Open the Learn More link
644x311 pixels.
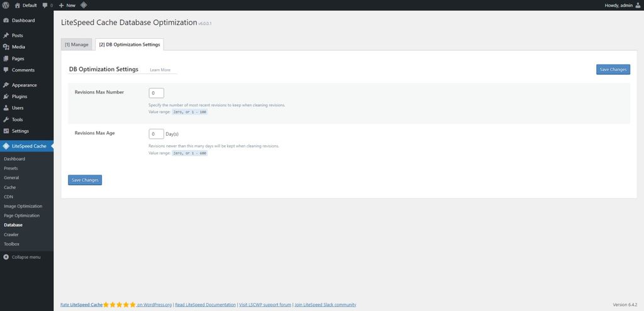coord(160,70)
